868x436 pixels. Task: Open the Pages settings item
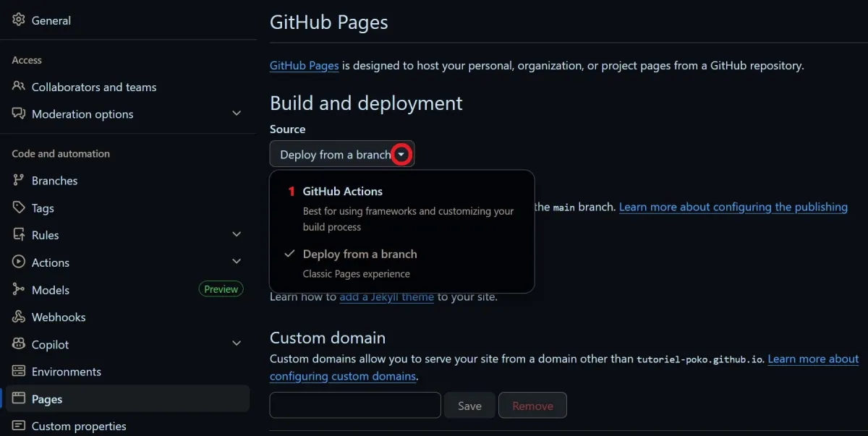click(47, 399)
